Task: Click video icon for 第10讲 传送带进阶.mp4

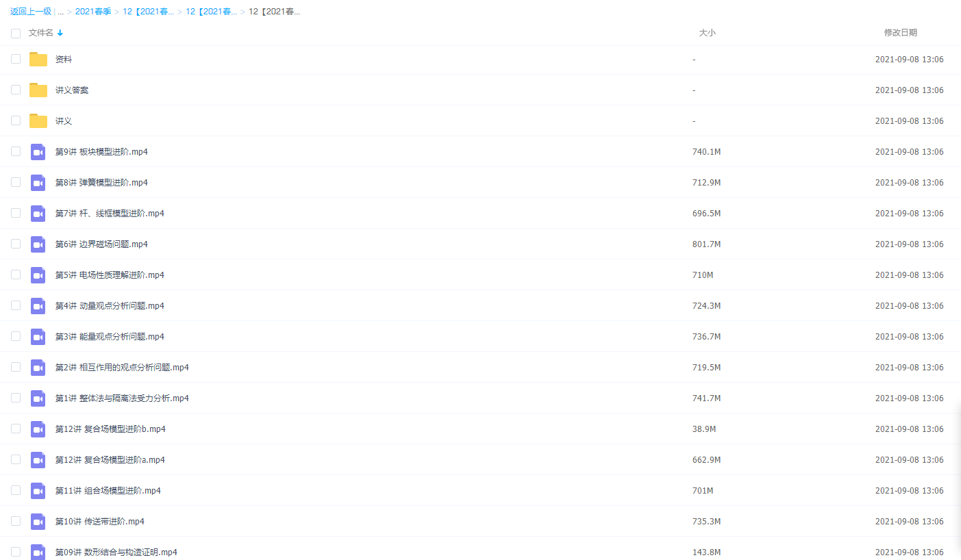Action: coord(38,522)
